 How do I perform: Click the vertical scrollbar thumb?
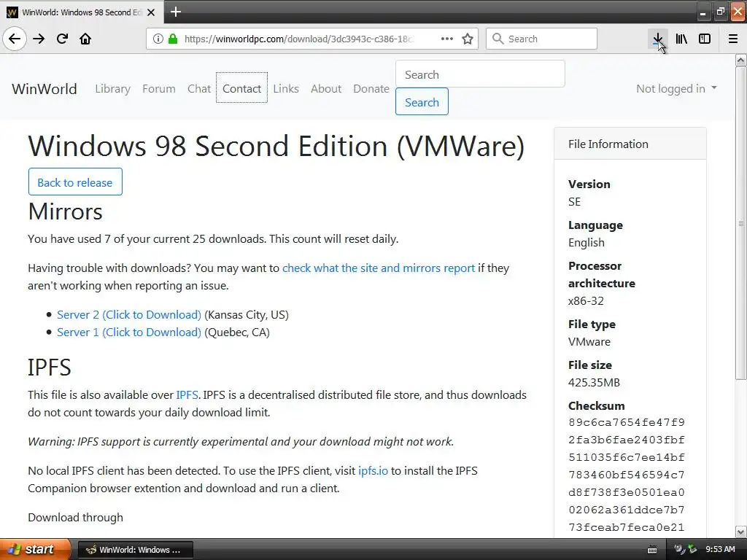(741, 223)
